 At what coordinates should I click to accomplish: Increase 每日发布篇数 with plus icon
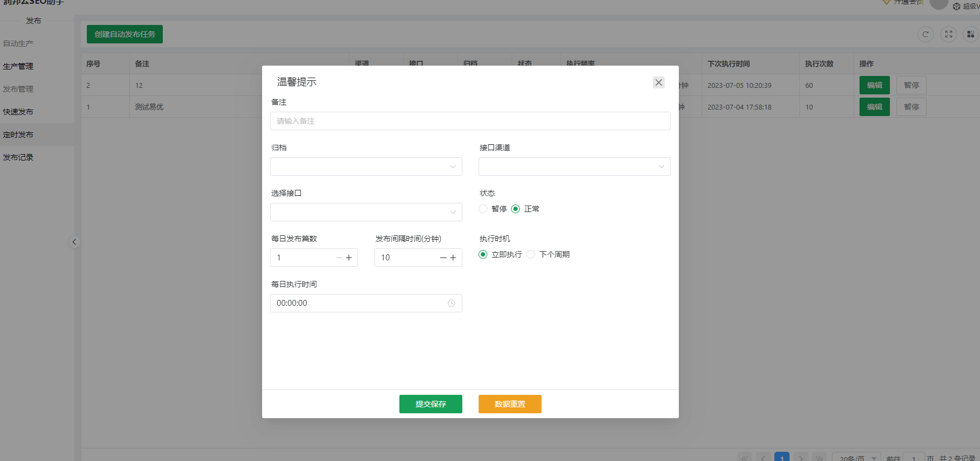pos(349,258)
